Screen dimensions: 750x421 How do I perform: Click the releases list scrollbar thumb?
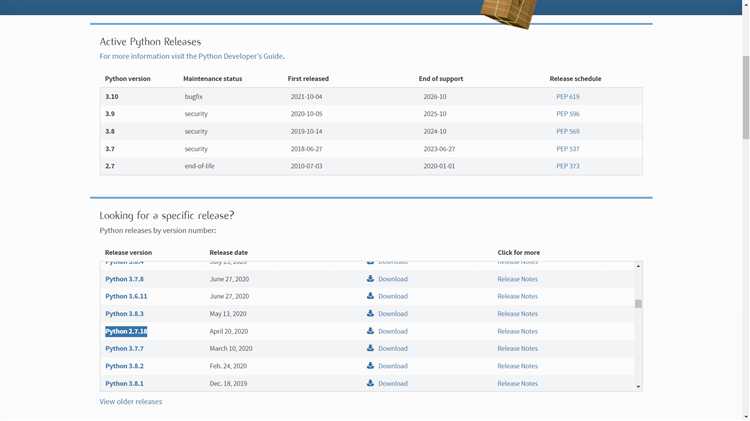[638, 304]
